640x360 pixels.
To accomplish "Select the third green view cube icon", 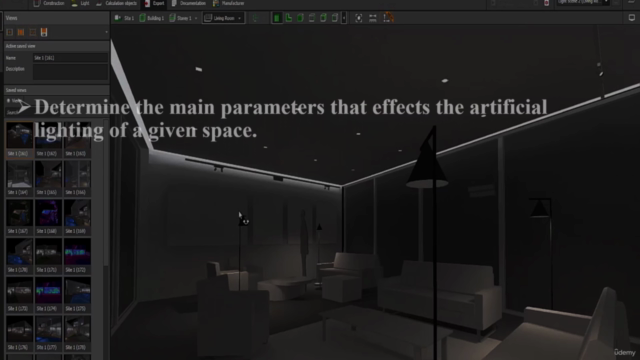I will (x=300, y=18).
